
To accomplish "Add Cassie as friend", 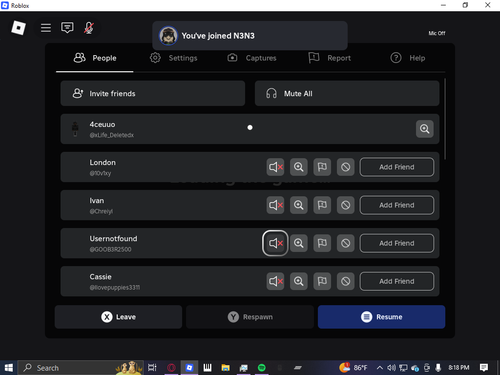I will tap(397, 281).
